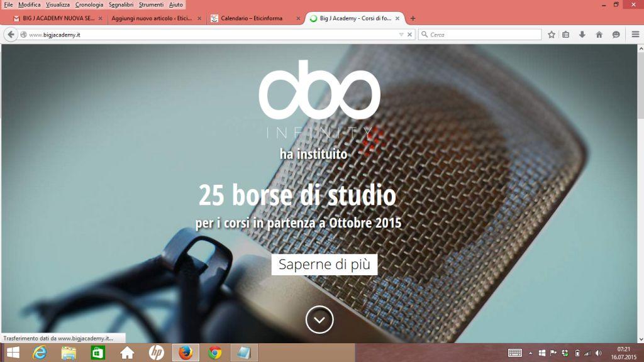The width and height of the screenshot is (644, 362).
Task: Open the HP app from taskbar
Action: pos(156,353)
